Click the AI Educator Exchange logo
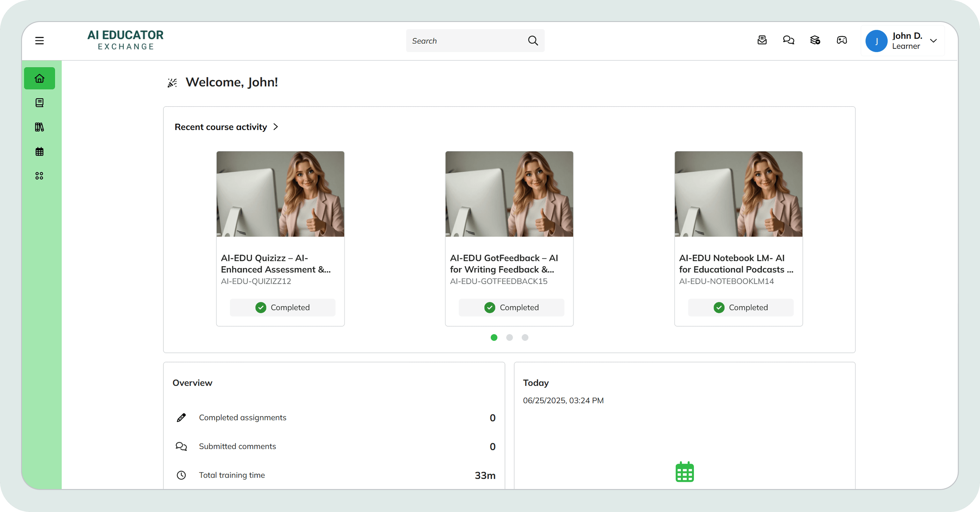980x512 pixels. coord(125,40)
